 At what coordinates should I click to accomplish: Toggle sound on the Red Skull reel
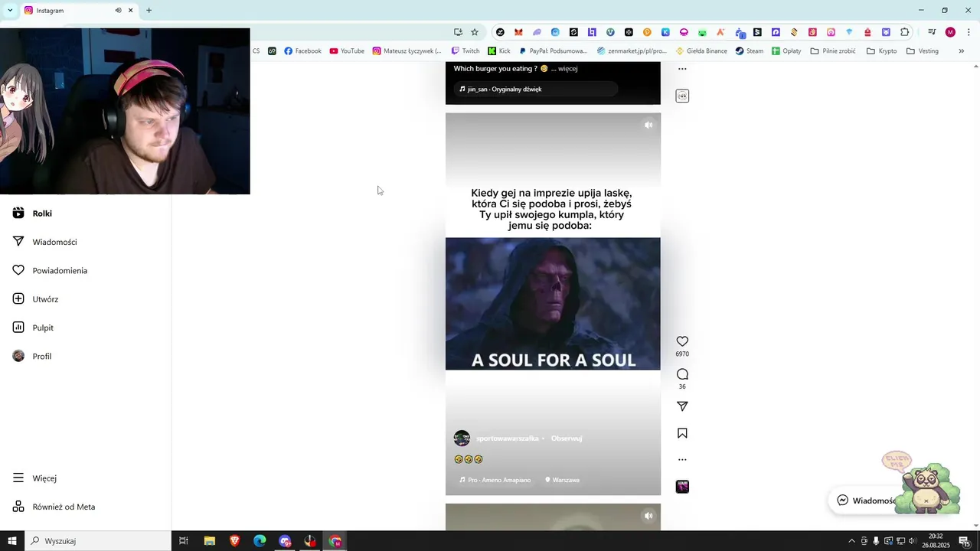click(x=648, y=125)
